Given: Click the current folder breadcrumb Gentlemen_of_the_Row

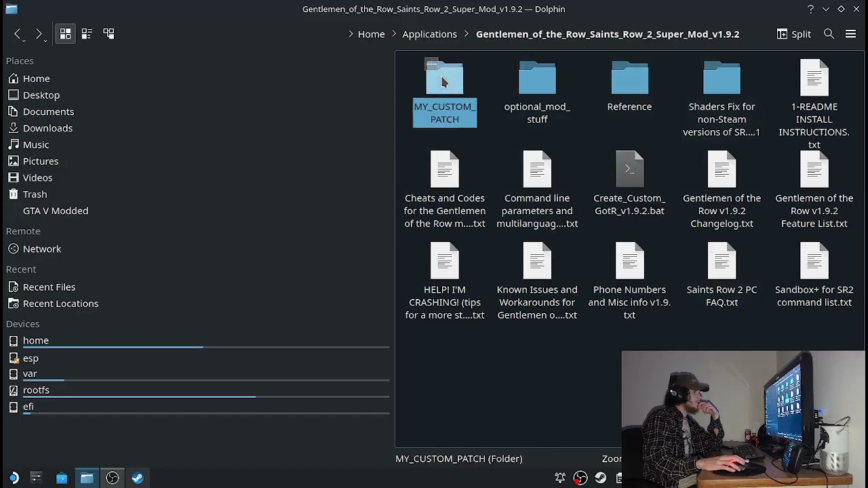Looking at the screenshot, I should (x=608, y=34).
